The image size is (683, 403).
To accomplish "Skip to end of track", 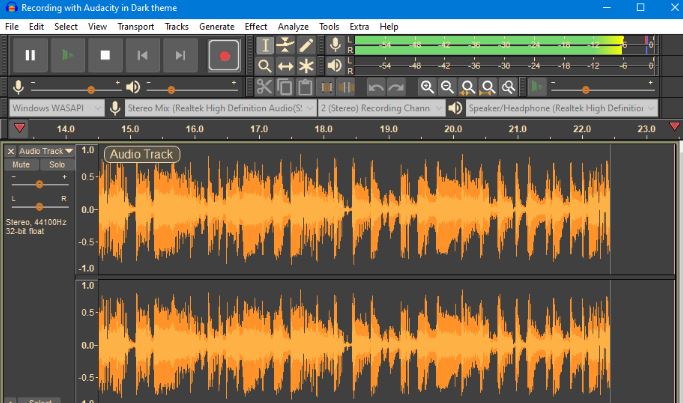I will point(180,55).
